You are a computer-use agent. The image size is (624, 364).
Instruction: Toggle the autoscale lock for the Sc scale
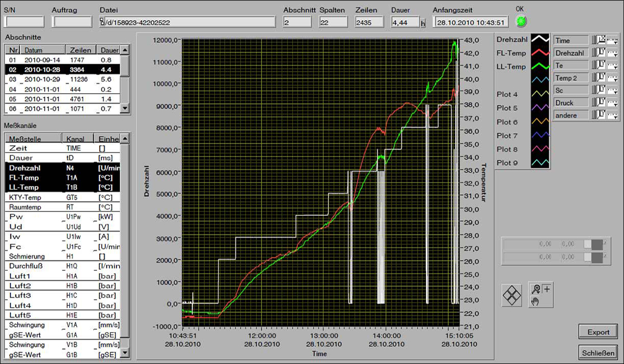tap(593, 90)
